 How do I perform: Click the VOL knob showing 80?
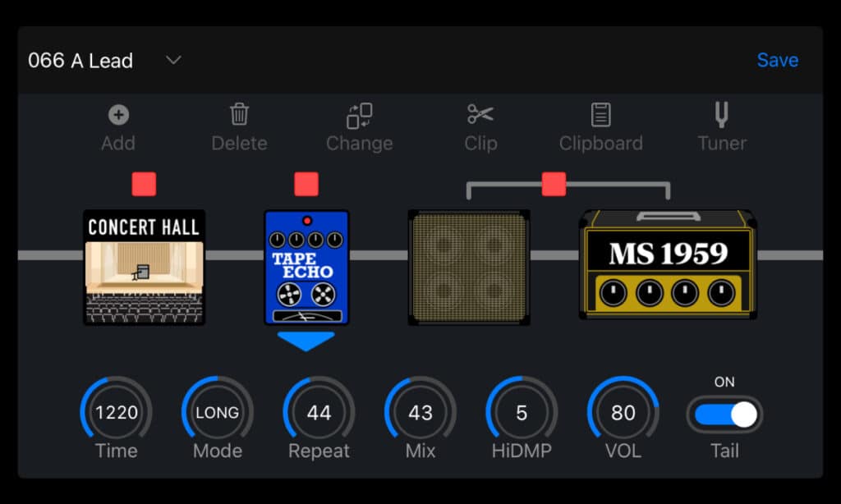click(623, 412)
